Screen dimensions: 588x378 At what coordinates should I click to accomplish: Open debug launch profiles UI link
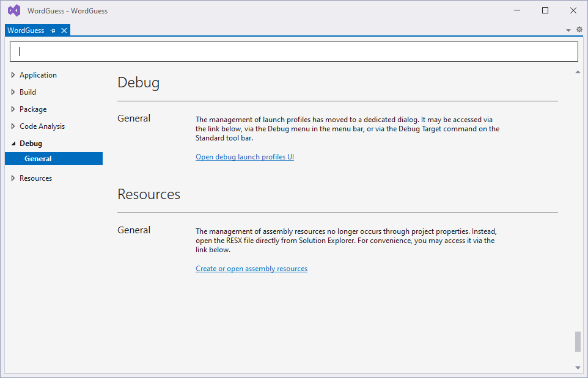coord(244,157)
